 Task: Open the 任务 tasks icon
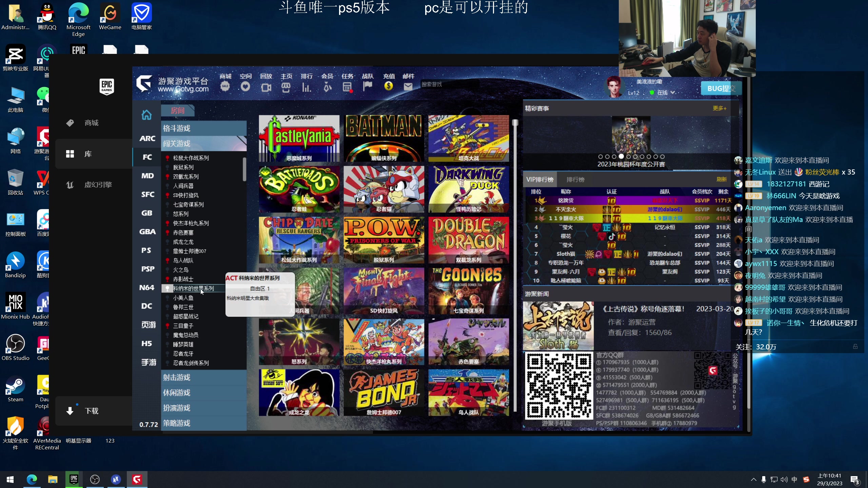[x=348, y=87]
